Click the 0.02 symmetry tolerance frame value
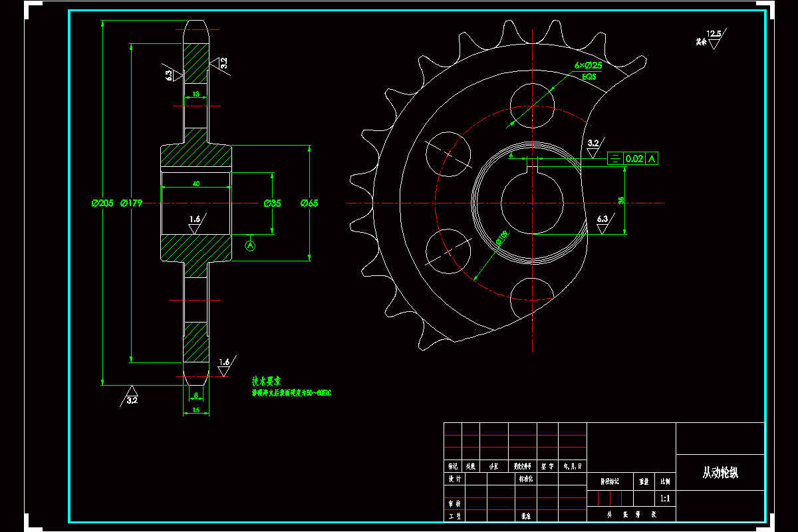798x532 pixels. coord(634,158)
